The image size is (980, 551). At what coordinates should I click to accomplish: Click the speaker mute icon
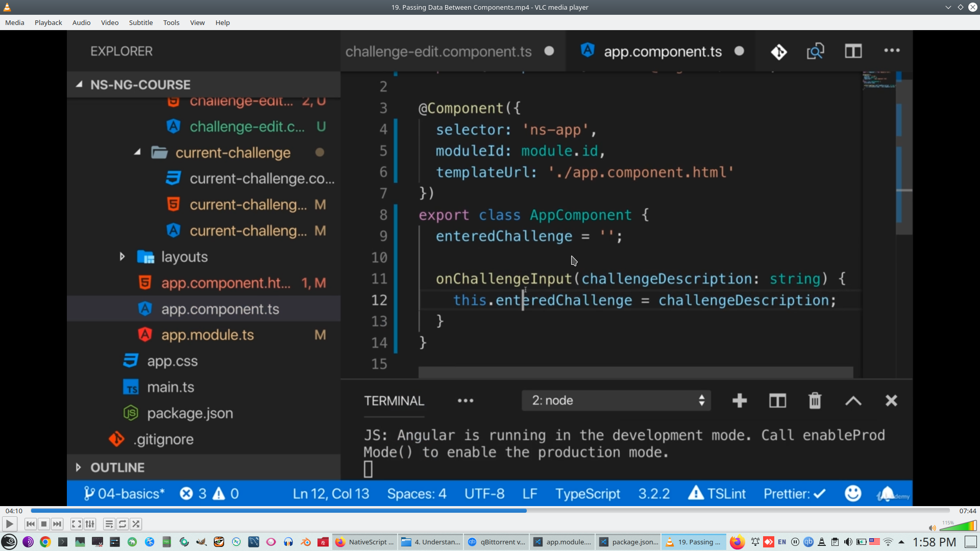tap(932, 528)
